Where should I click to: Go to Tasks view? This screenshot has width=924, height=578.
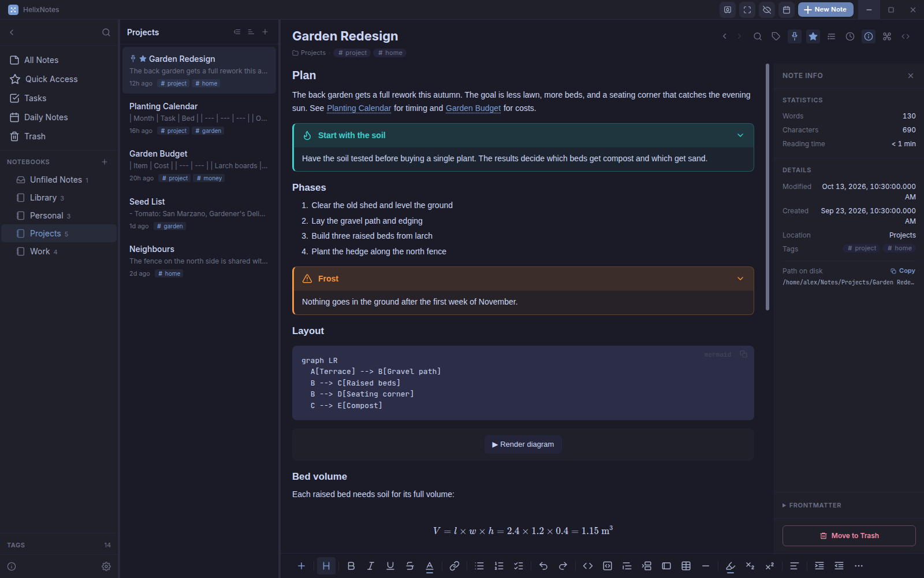pos(58,98)
